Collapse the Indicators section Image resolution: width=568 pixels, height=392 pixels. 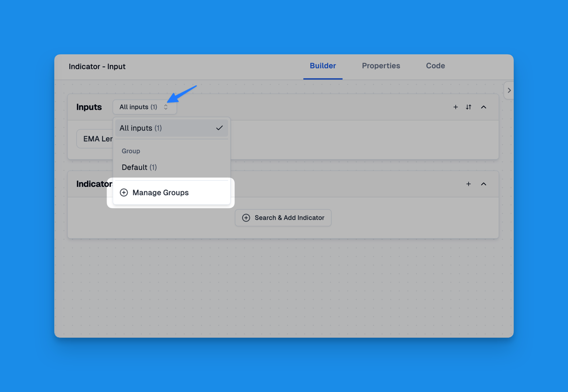(x=483, y=184)
